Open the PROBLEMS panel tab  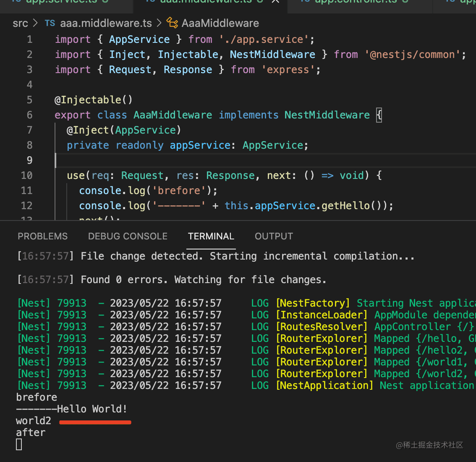tap(42, 236)
